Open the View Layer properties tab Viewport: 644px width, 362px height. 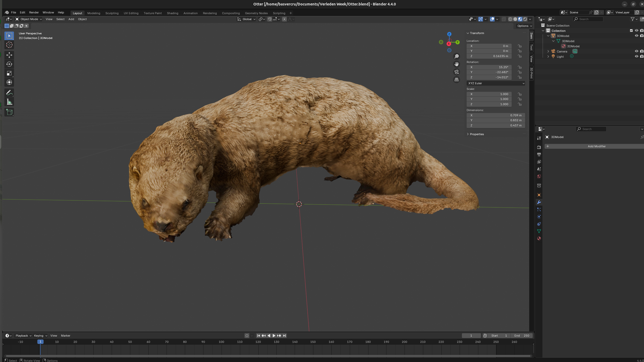point(539,162)
